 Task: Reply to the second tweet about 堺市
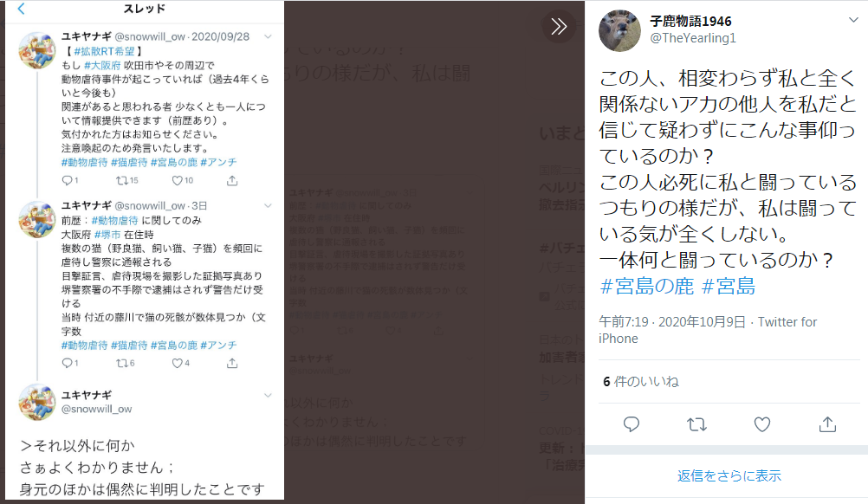(67, 363)
